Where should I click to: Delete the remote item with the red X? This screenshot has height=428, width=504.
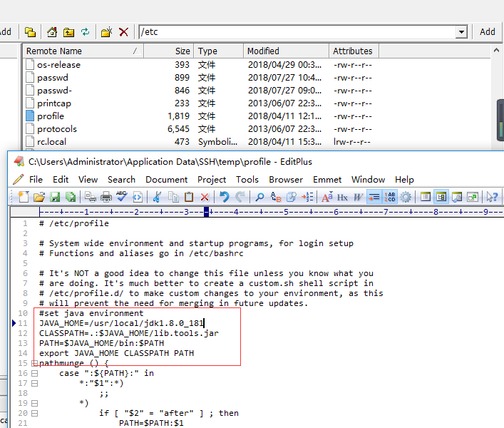124,32
